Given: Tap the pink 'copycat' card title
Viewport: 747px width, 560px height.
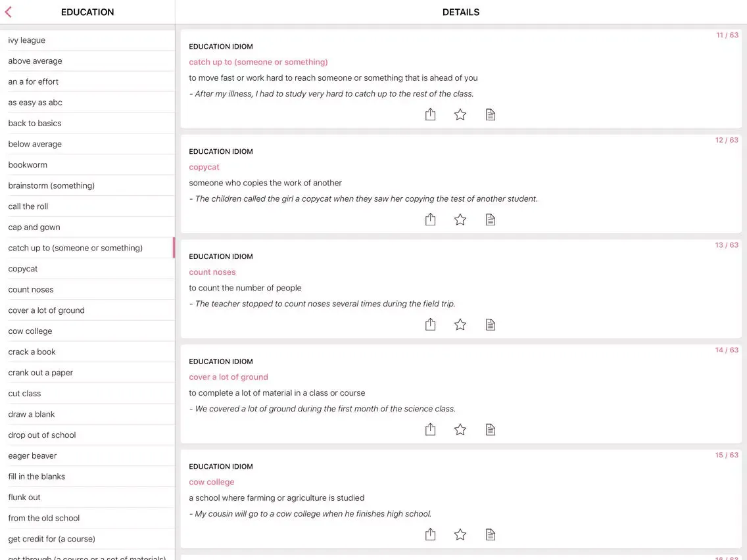Looking at the screenshot, I should [204, 167].
